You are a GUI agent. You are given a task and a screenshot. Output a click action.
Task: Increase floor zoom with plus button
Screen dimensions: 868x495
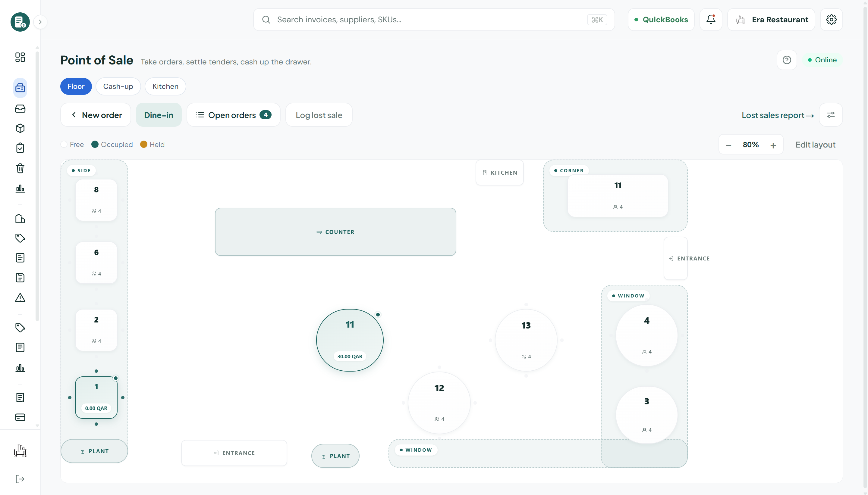pyautogui.click(x=773, y=145)
